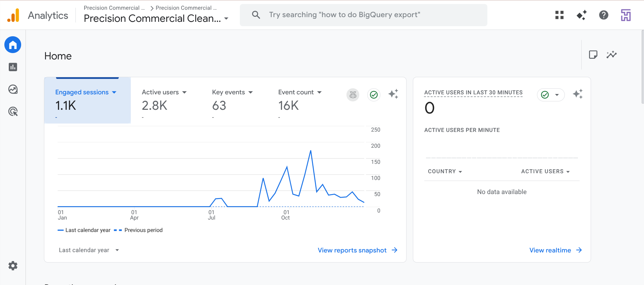Screen dimensions: 644x285
Task: Open the Advertising target icon
Action: tap(13, 111)
